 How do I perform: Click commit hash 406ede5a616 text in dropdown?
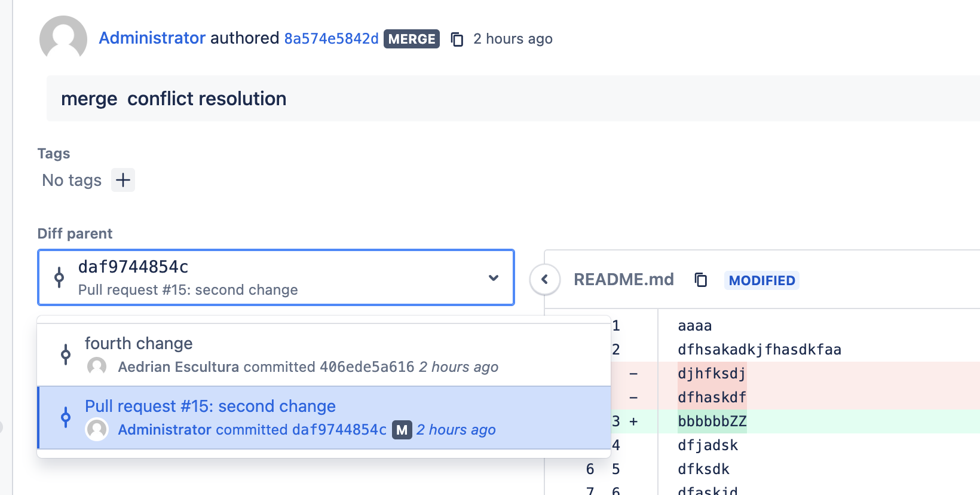tap(367, 366)
